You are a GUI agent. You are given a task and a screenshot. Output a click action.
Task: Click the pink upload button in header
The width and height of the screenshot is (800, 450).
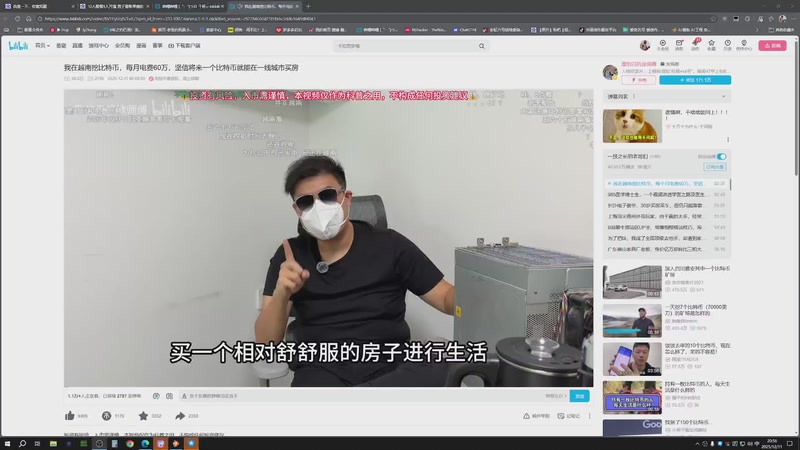point(772,45)
